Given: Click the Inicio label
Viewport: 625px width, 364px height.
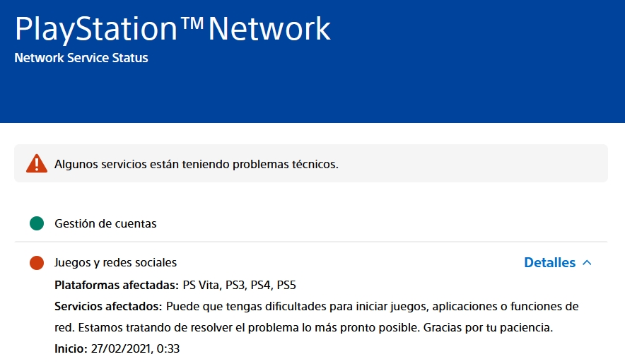Looking at the screenshot, I should coord(71,349).
